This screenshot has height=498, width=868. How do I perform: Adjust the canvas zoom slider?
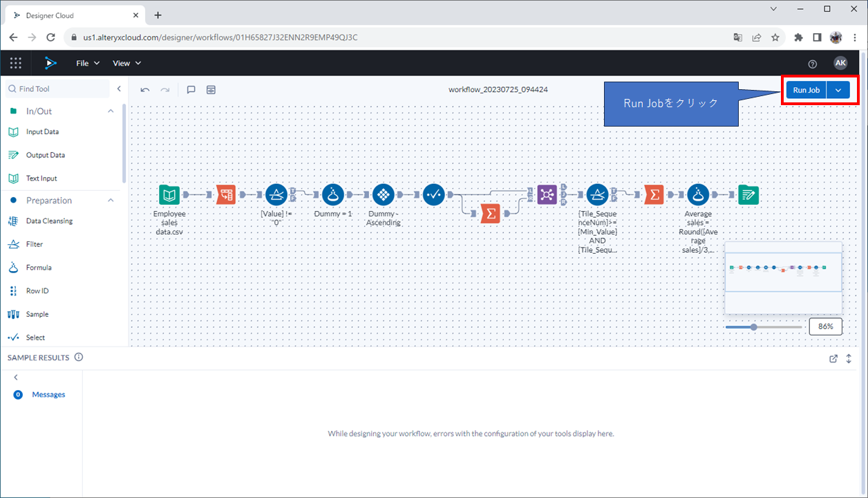[x=754, y=327]
